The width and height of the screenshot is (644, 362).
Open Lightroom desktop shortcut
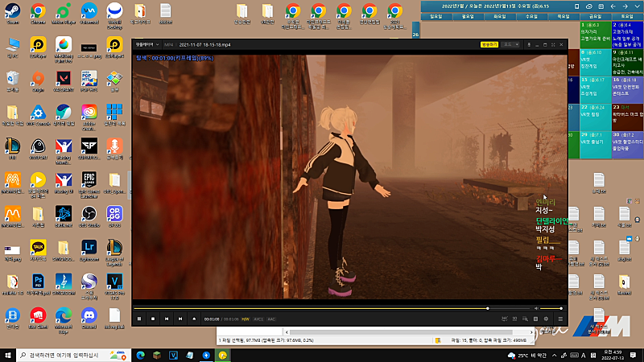89,250
